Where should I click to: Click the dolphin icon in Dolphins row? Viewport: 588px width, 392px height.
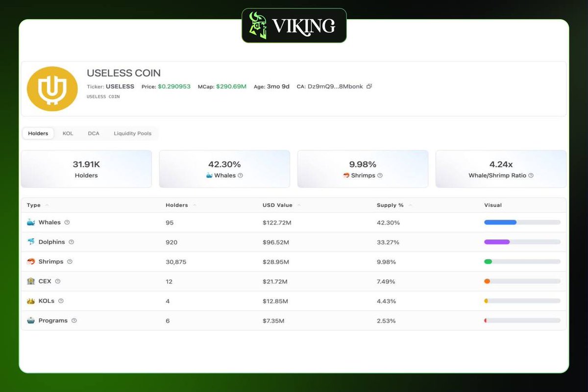[31, 242]
